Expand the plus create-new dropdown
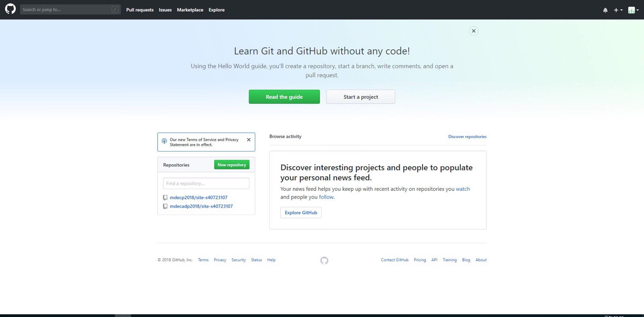 coord(618,10)
